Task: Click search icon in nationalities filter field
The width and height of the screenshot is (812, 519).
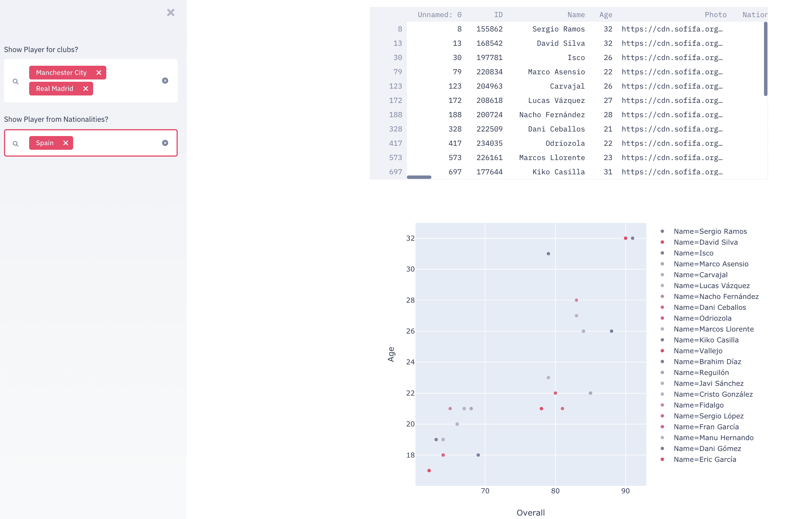Action: 16,143
